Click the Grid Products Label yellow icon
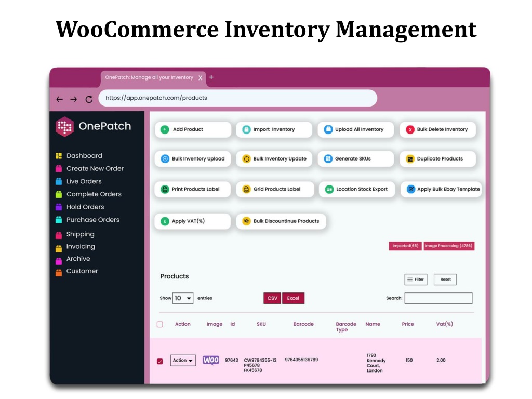Viewport: 532px width, 399px height. pyautogui.click(x=246, y=189)
